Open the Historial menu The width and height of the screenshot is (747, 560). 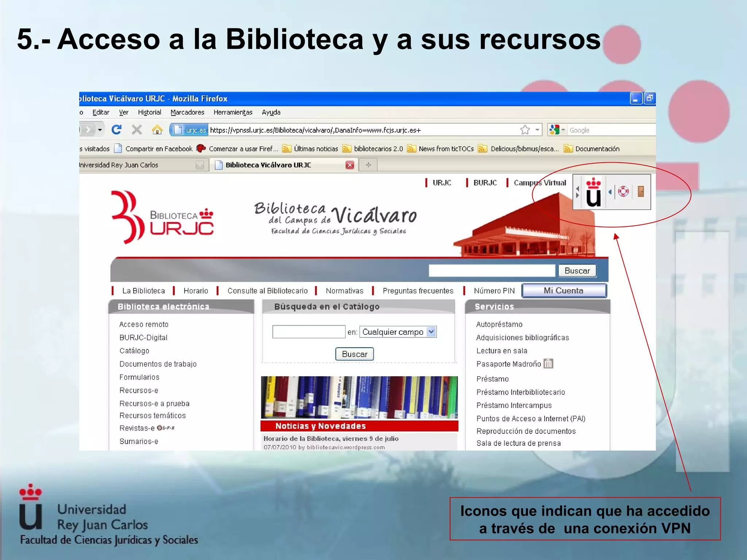(x=150, y=112)
